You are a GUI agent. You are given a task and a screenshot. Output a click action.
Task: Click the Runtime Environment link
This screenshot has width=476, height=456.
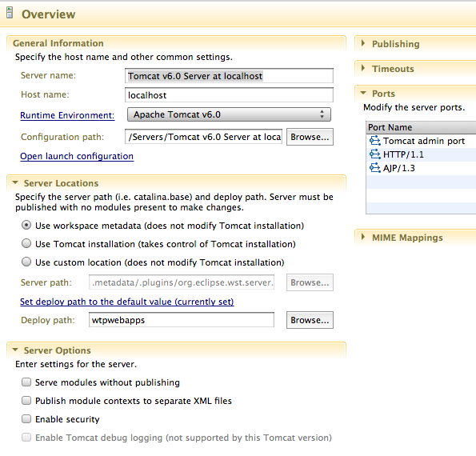click(x=67, y=115)
